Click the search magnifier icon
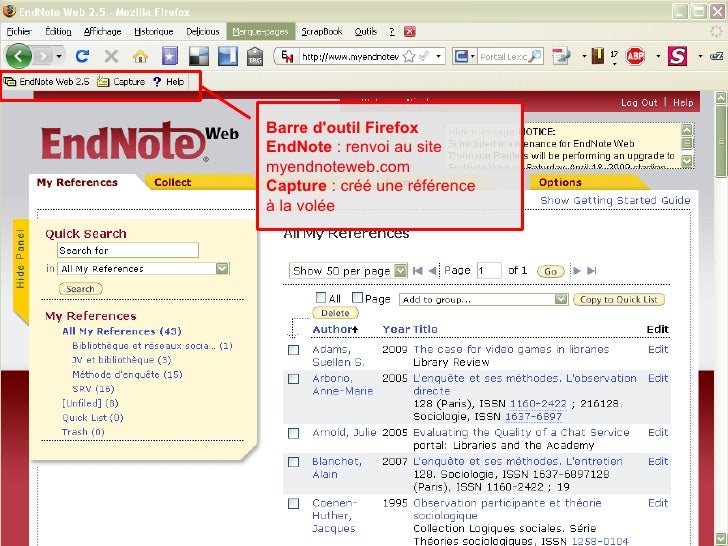Screen dimensions: 728x546 pos(535,56)
